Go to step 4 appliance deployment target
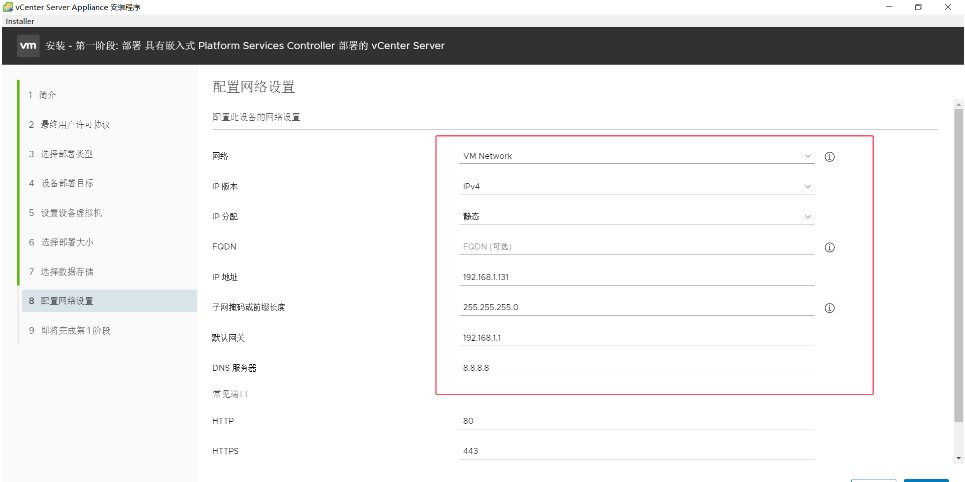This screenshot has width=965, height=482. point(61,183)
